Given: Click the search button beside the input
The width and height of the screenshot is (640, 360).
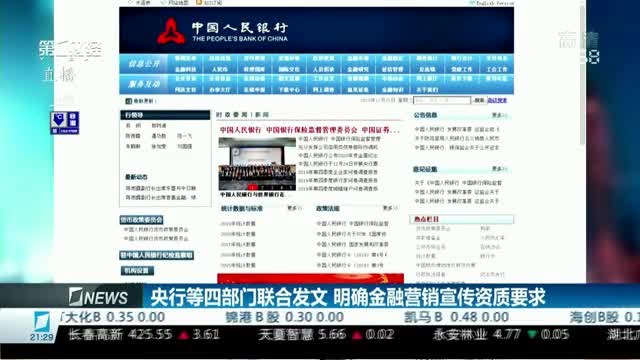Looking at the screenshot, I should (x=479, y=100).
